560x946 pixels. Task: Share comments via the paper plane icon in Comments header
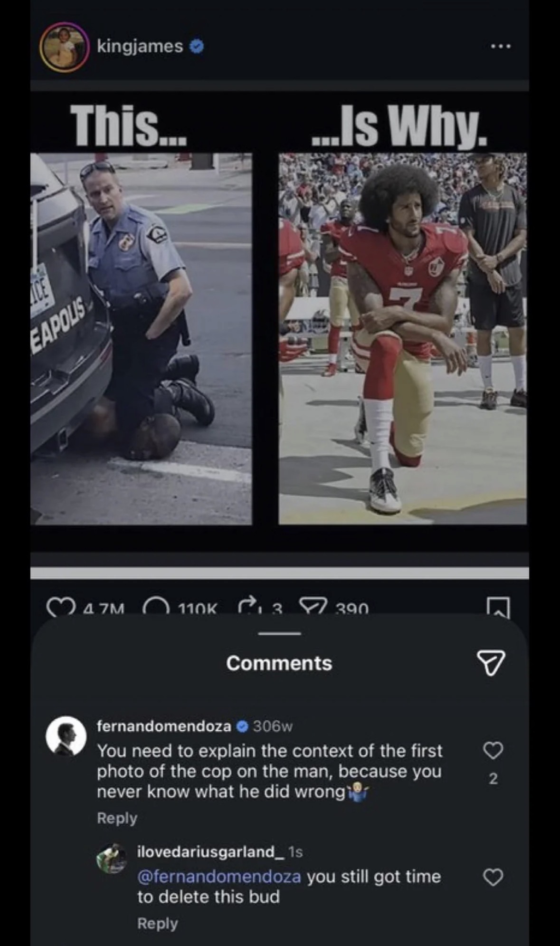(x=491, y=663)
